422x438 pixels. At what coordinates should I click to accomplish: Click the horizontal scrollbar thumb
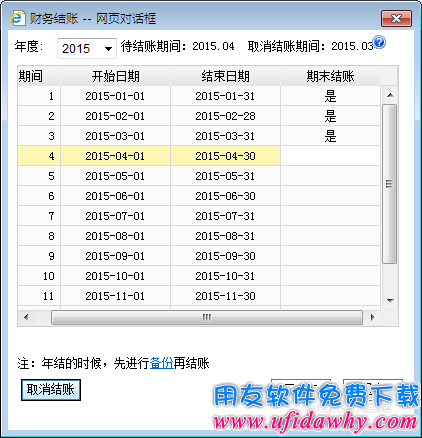click(207, 317)
